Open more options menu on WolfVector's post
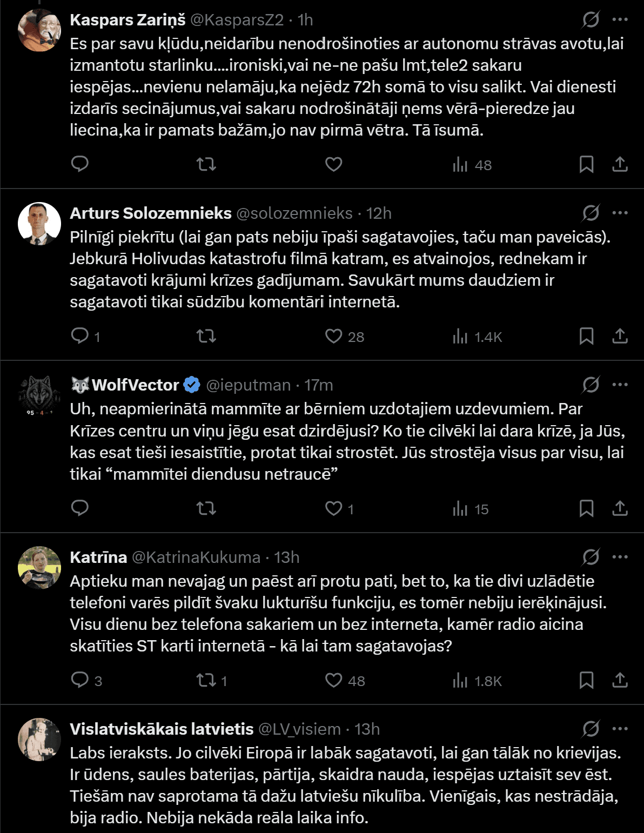Image resolution: width=644 pixels, height=833 pixels. coord(620,385)
